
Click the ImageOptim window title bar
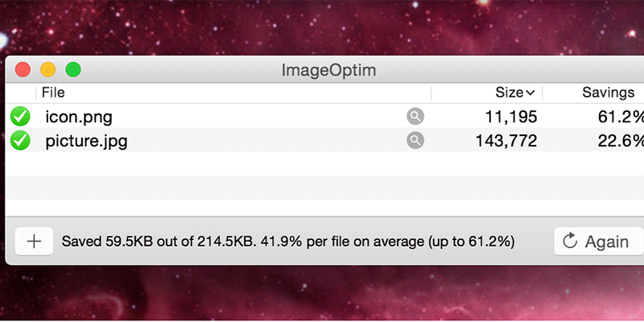click(328, 70)
